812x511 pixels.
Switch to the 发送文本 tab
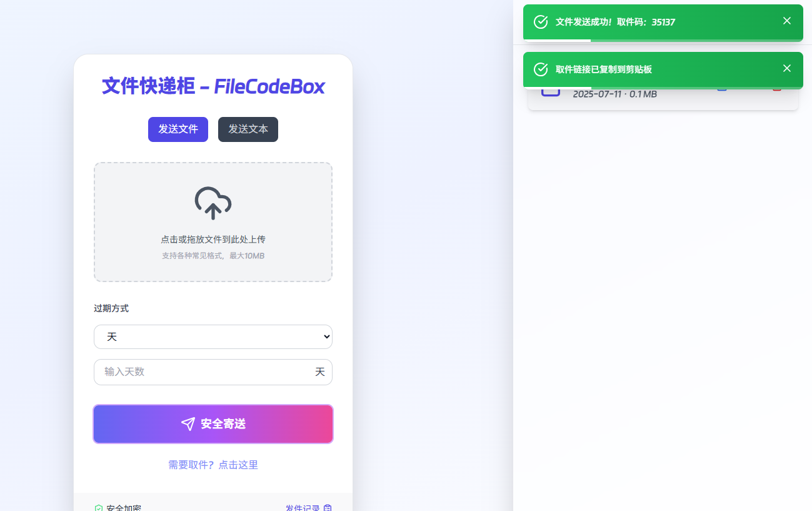point(248,129)
